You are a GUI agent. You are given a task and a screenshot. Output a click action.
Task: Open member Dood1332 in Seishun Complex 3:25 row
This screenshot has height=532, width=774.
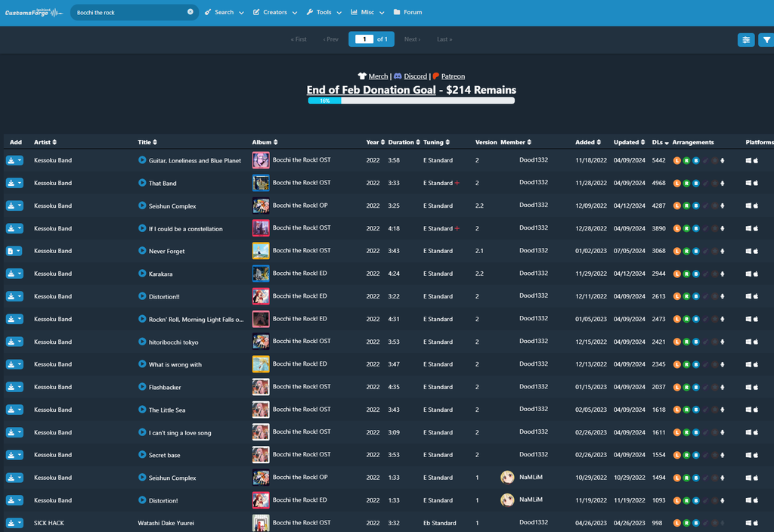click(x=534, y=205)
